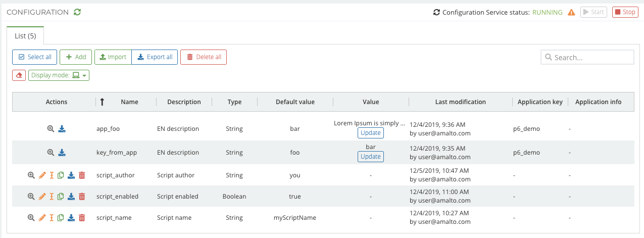
Task: Click the Delete all button
Action: pos(204,57)
